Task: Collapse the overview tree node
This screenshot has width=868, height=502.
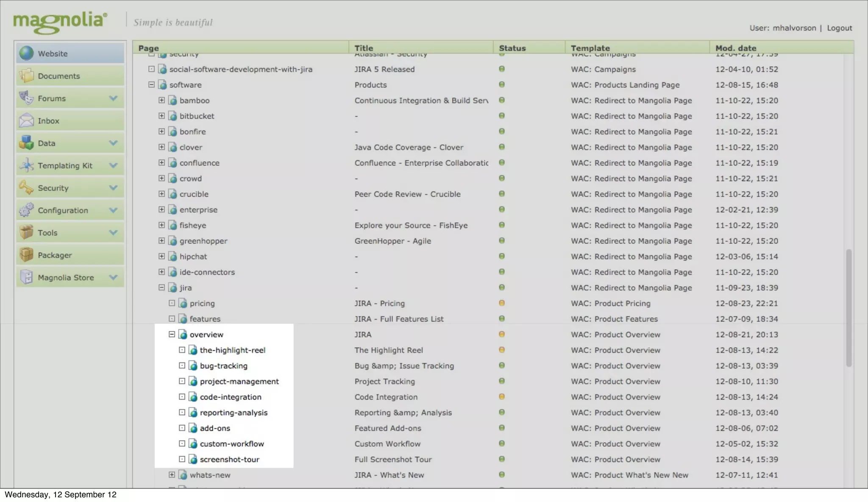Action: (172, 334)
